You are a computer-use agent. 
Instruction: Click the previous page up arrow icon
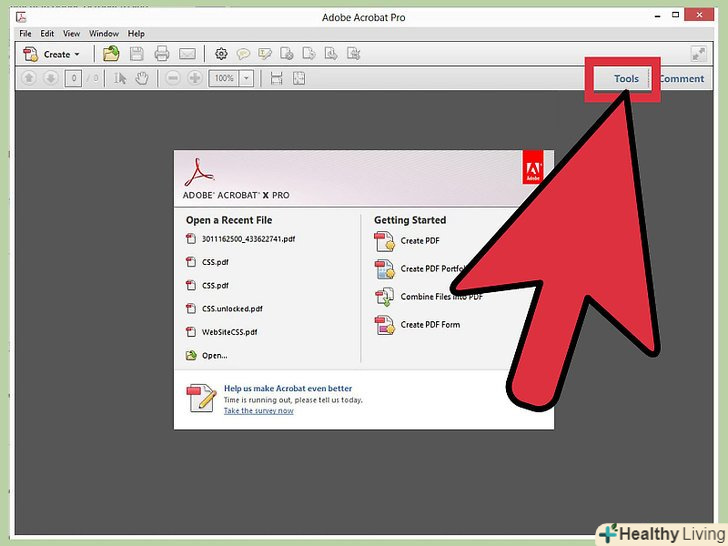click(29, 78)
